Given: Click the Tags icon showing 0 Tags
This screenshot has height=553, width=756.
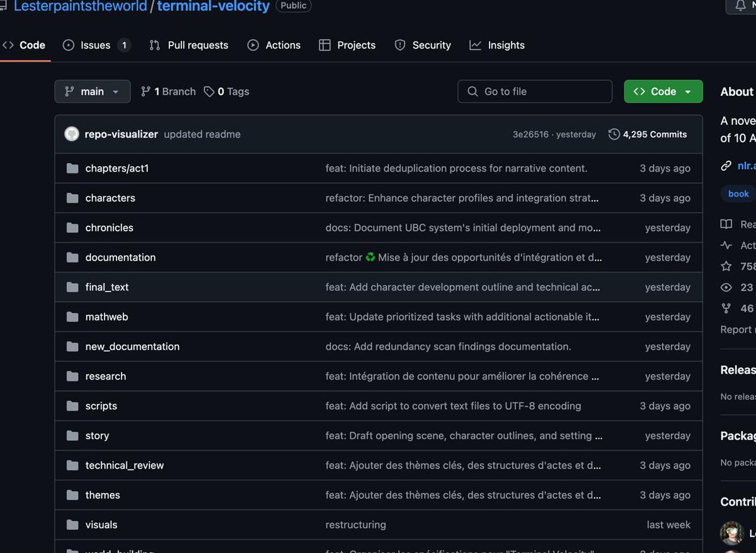Looking at the screenshot, I should click(x=208, y=91).
